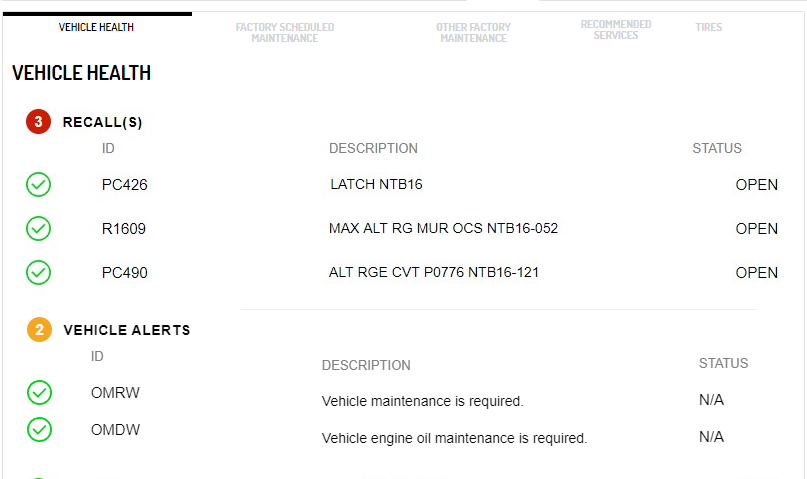Click the green checkmark beside recall PC426
The height and width of the screenshot is (479, 807).
pos(38,185)
